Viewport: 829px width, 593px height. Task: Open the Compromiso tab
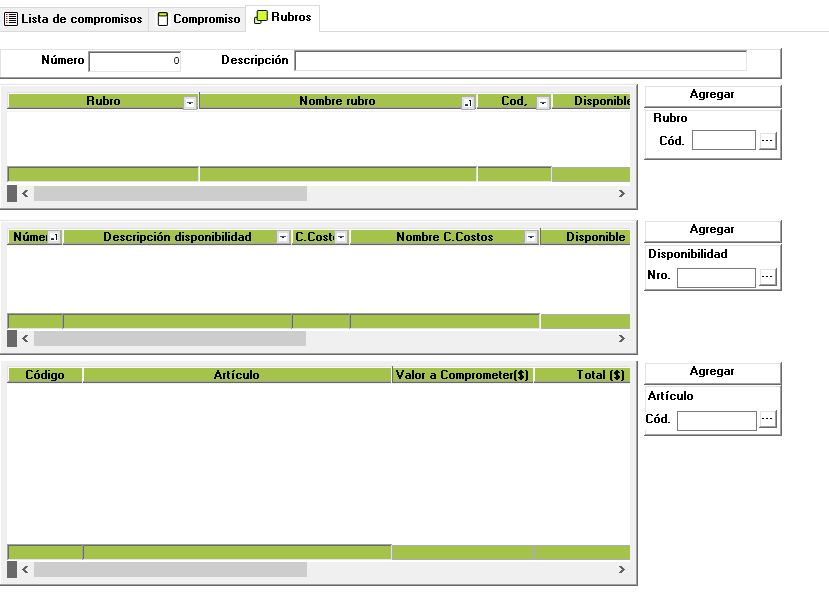pos(206,19)
